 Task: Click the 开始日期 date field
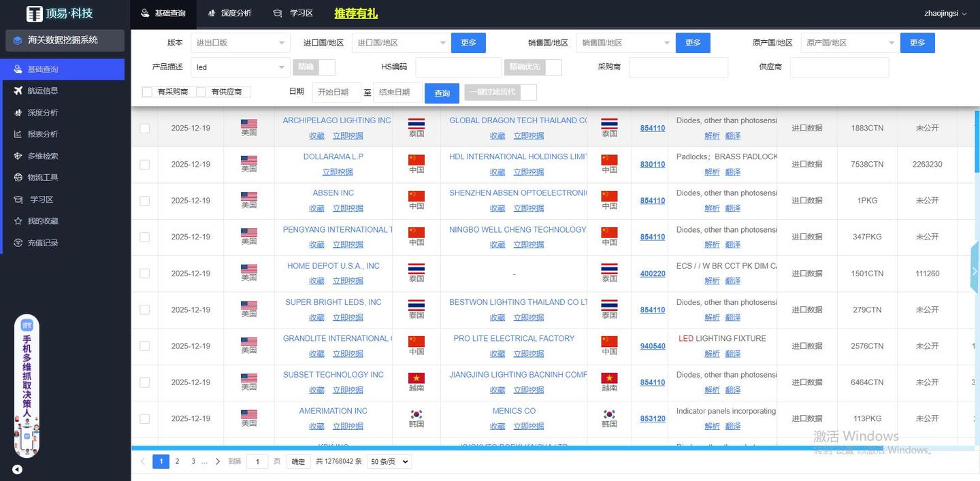[336, 93]
